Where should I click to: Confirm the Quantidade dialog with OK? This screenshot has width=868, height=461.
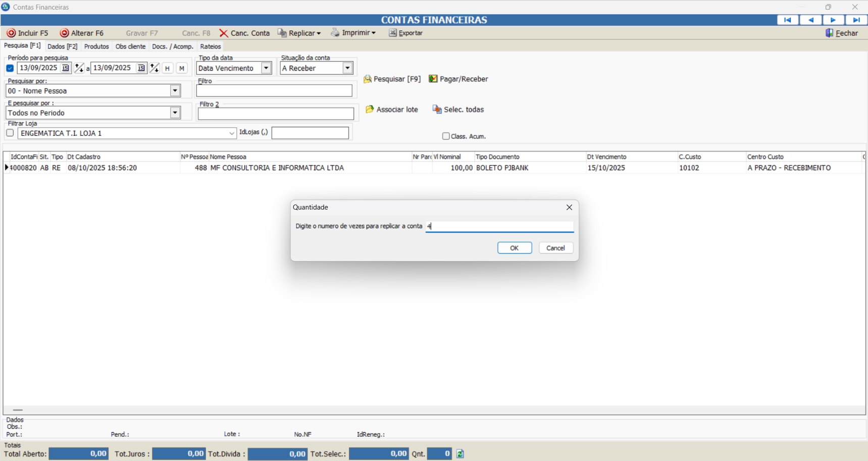click(514, 248)
